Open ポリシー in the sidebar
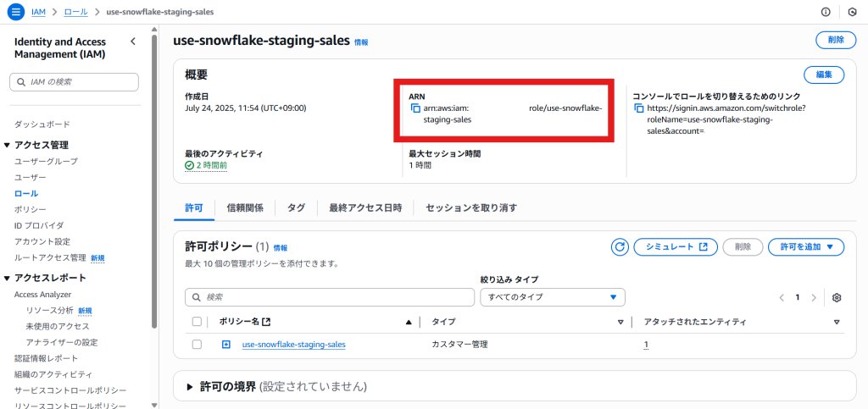This screenshot has width=868, height=409. pos(31,209)
